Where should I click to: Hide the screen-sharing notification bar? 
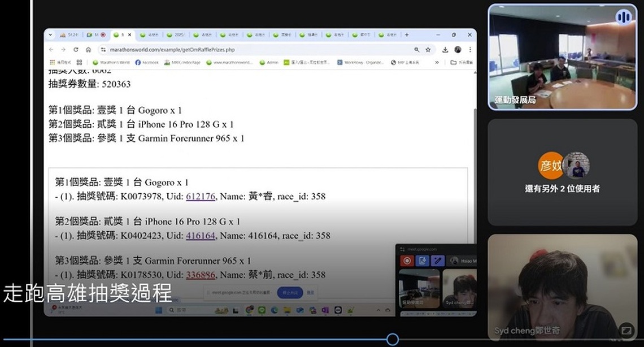pos(311,292)
